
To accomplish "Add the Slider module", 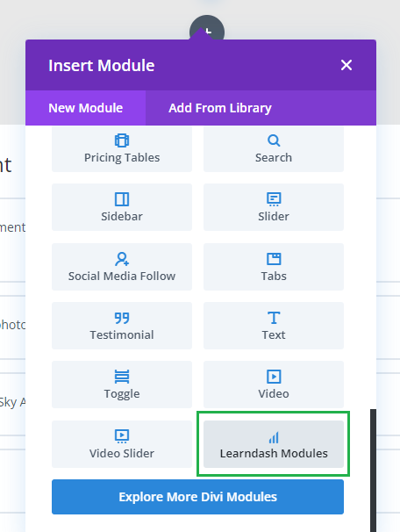I will point(274,207).
